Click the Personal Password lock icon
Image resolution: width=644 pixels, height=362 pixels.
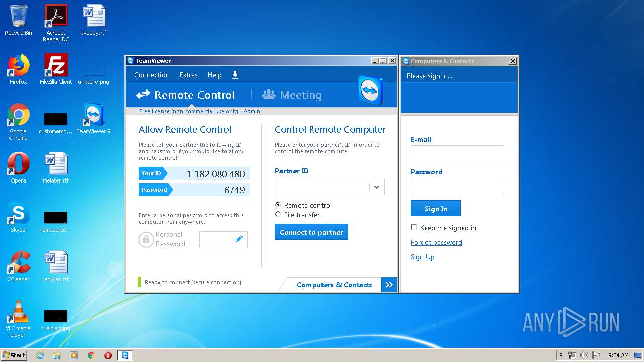coord(146,239)
